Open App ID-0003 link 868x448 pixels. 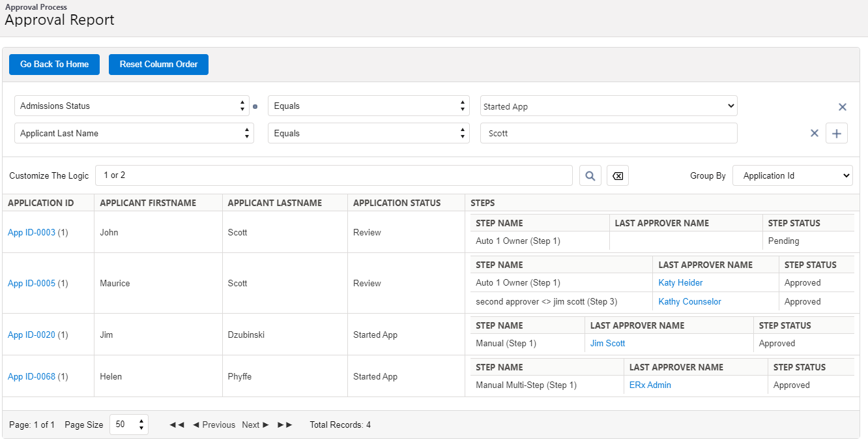pos(31,232)
